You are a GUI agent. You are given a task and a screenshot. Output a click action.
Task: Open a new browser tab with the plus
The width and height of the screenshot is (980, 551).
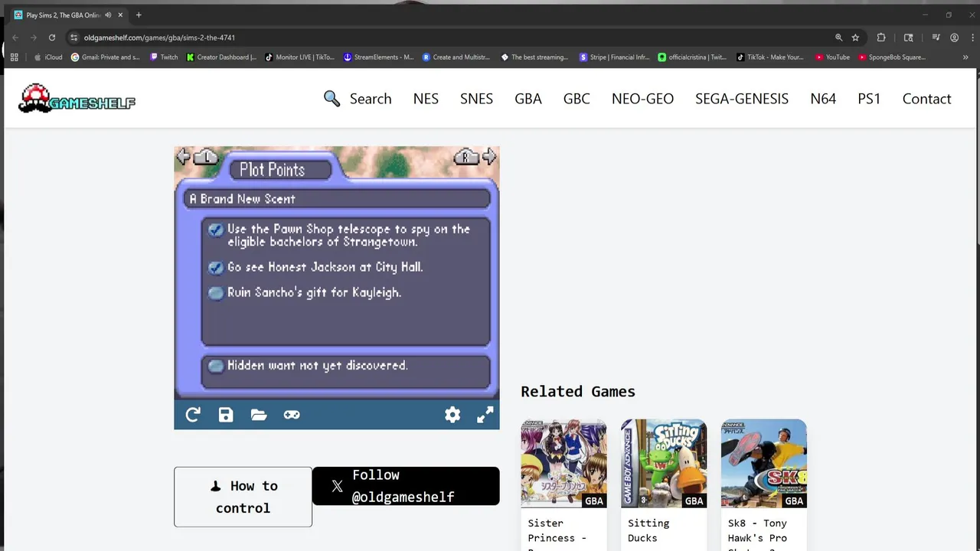(139, 15)
